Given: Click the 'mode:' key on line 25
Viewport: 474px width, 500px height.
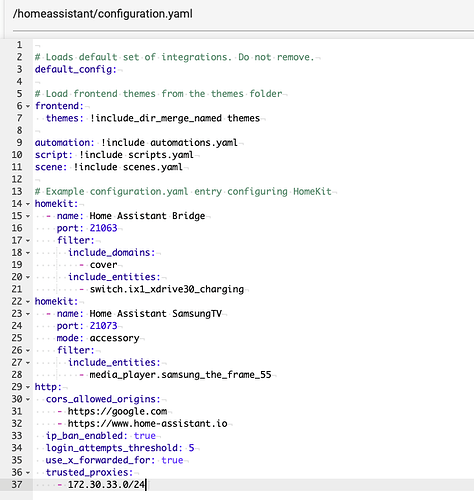Looking at the screenshot, I should [x=70, y=338].
